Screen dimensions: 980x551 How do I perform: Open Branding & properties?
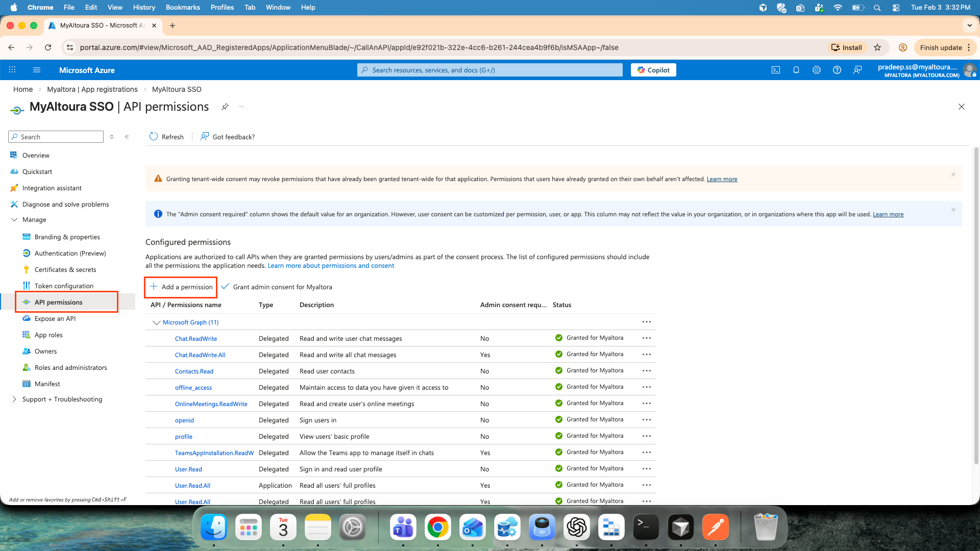[67, 237]
